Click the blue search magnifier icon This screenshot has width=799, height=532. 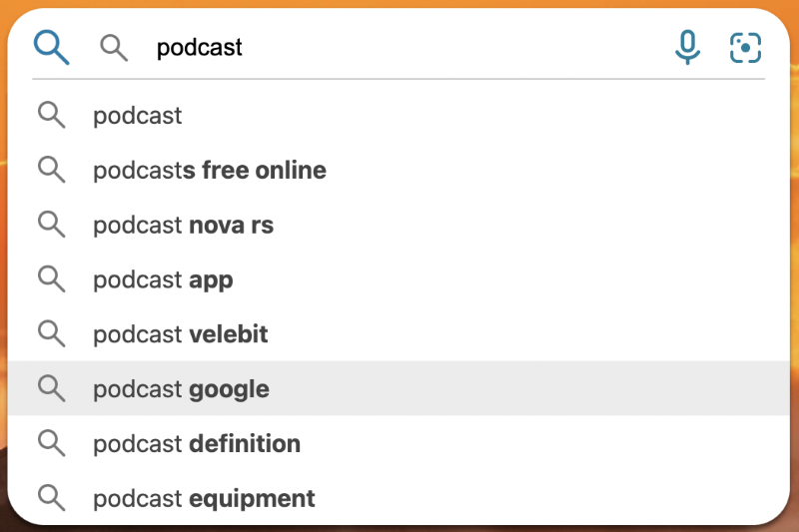click(51, 47)
